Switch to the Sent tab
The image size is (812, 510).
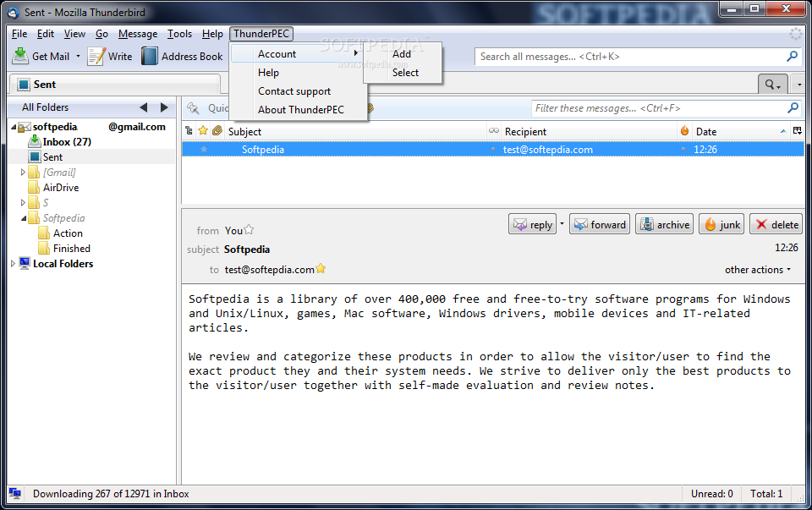point(115,85)
